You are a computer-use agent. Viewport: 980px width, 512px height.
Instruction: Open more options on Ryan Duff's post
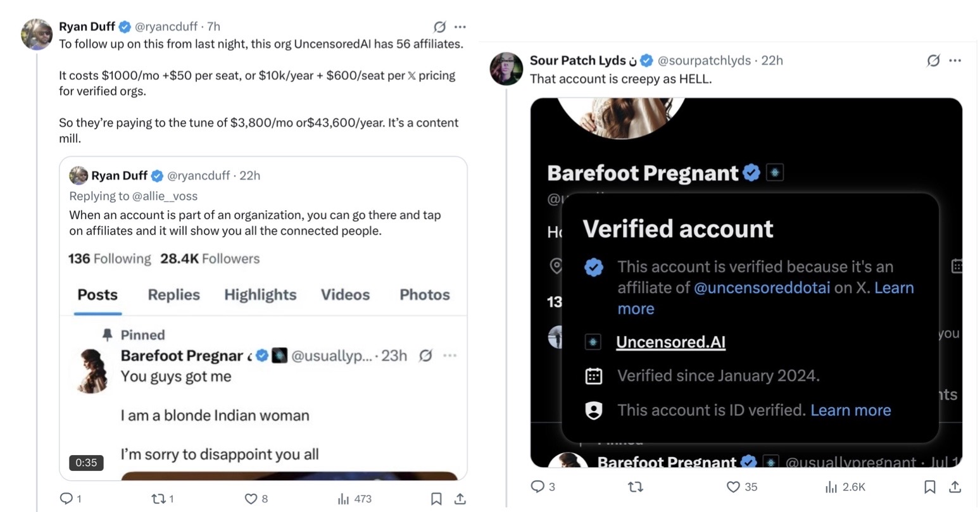click(460, 27)
